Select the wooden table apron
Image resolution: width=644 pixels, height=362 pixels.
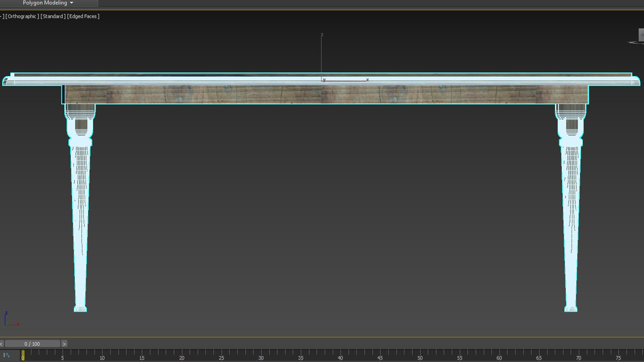coord(325,95)
